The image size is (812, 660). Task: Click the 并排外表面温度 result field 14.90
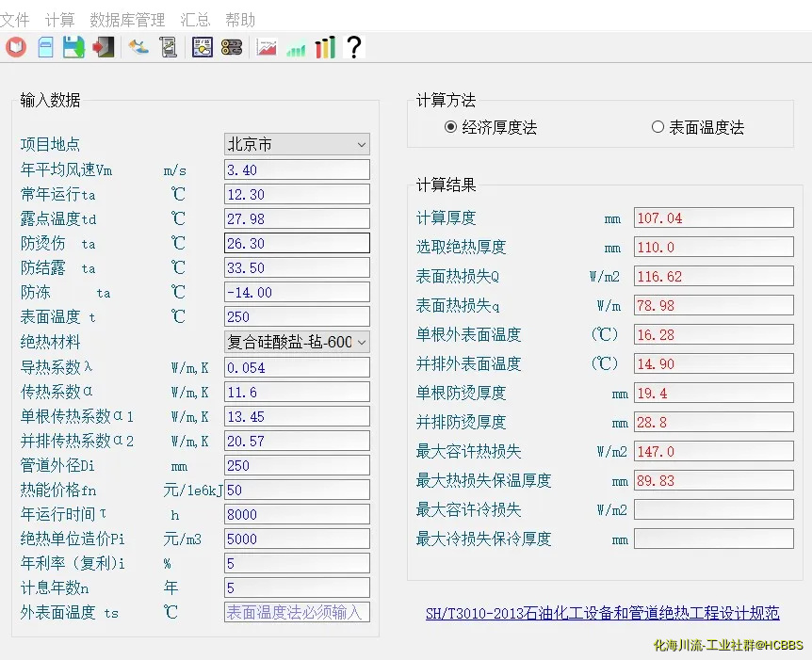[714, 364]
